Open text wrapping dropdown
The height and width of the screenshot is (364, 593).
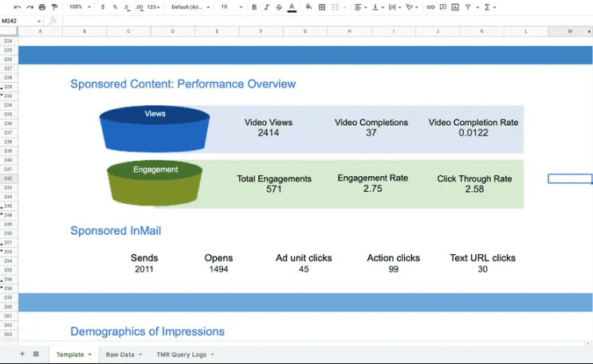pos(395,7)
